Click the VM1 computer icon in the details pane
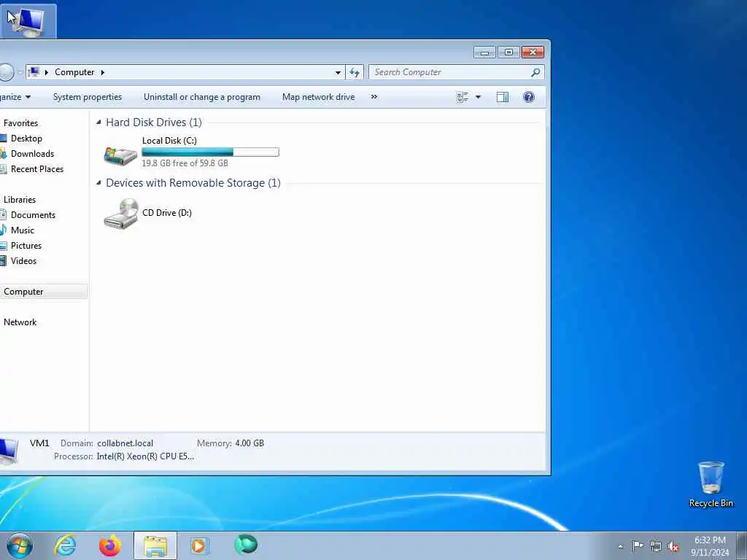This screenshot has width=747, height=560. tap(8, 450)
